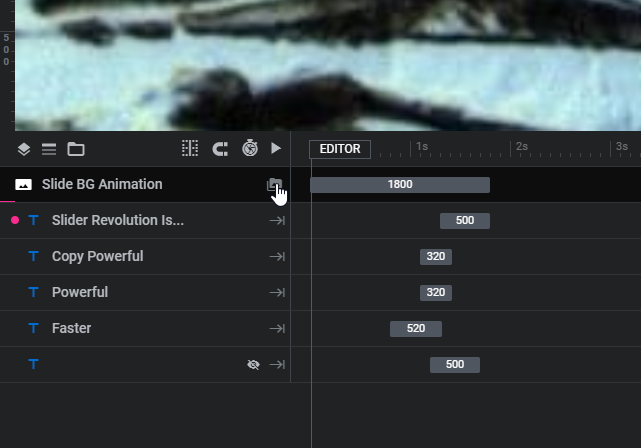Toggle the grid columns snap icon
This screenshot has width=641, height=448.
coord(190,148)
